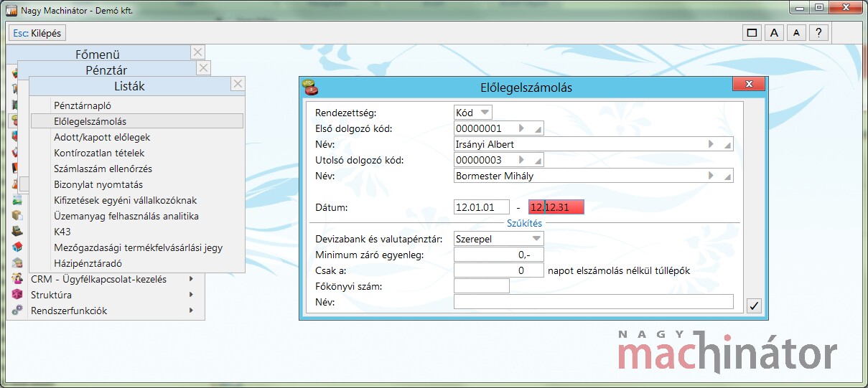Increase font size with the large A icon
This screenshot has width=868, height=388.
(774, 32)
